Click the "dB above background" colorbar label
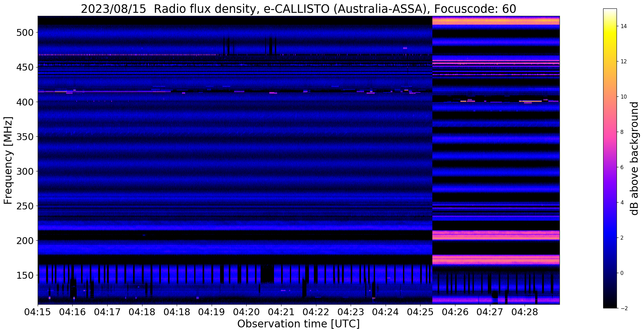This screenshot has height=333, width=644. (634, 158)
